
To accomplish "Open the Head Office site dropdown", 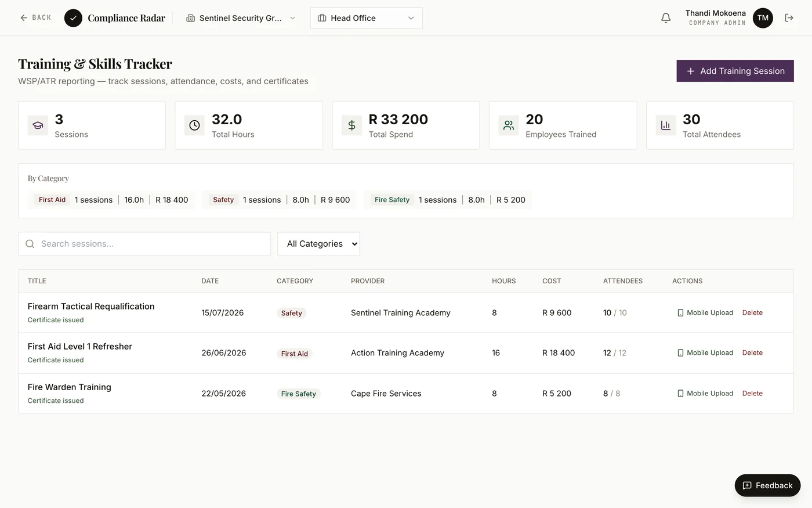I will 367,18.
